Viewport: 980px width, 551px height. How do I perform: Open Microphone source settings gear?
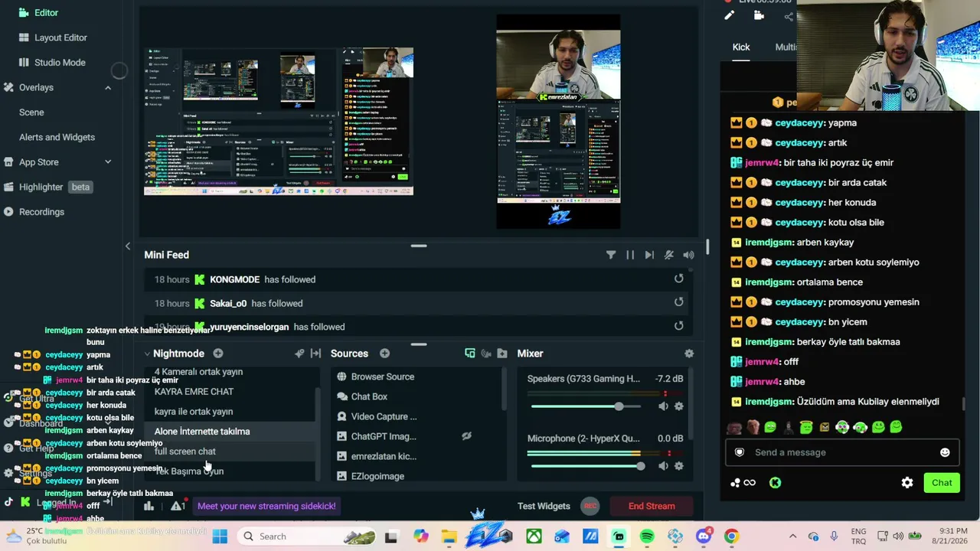[x=678, y=466]
